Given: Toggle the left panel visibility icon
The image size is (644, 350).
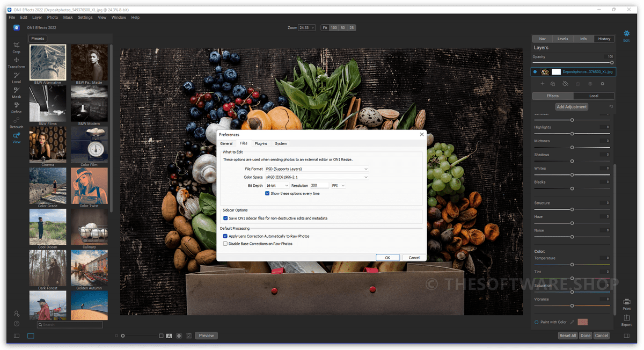Looking at the screenshot, I should pos(17,336).
